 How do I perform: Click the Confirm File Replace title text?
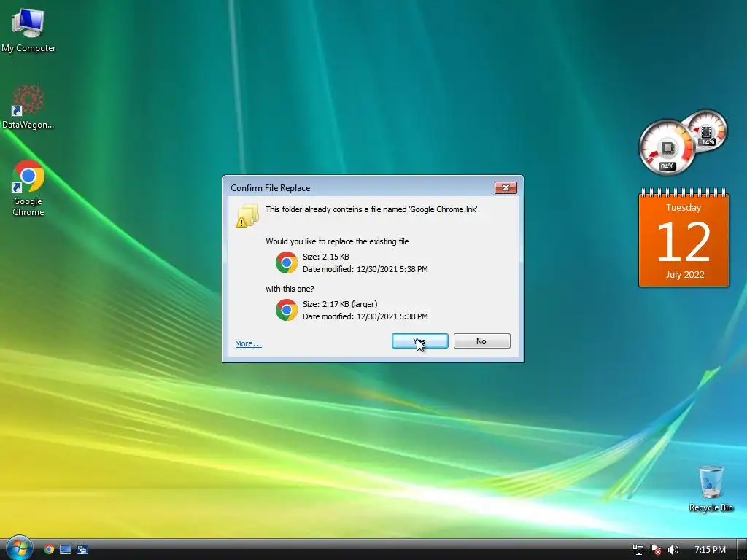270,188
